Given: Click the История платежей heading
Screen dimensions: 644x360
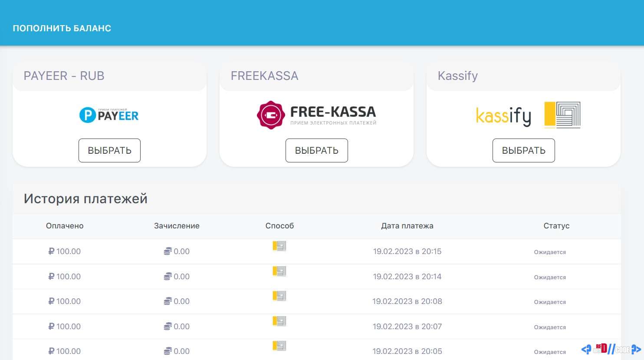Looking at the screenshot, I should [85, 198].
